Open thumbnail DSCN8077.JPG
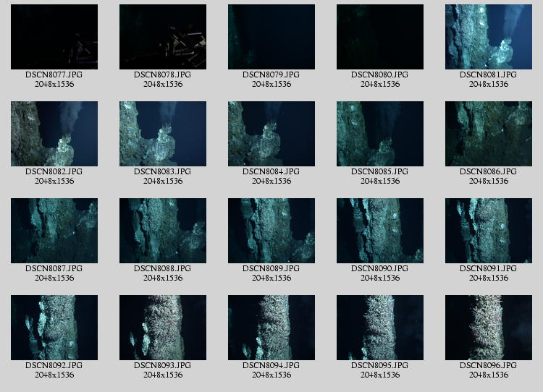 [54, 37]
